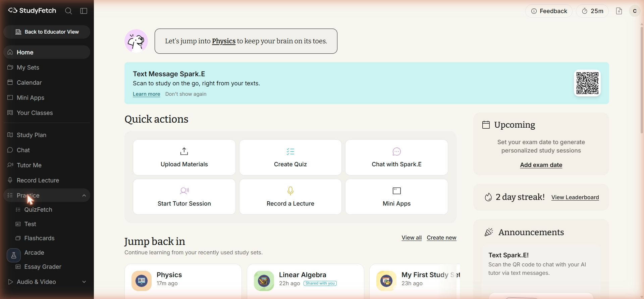Expand the Audio & Video section chevron
644x299 pixels.
click(x=84, y=282)
